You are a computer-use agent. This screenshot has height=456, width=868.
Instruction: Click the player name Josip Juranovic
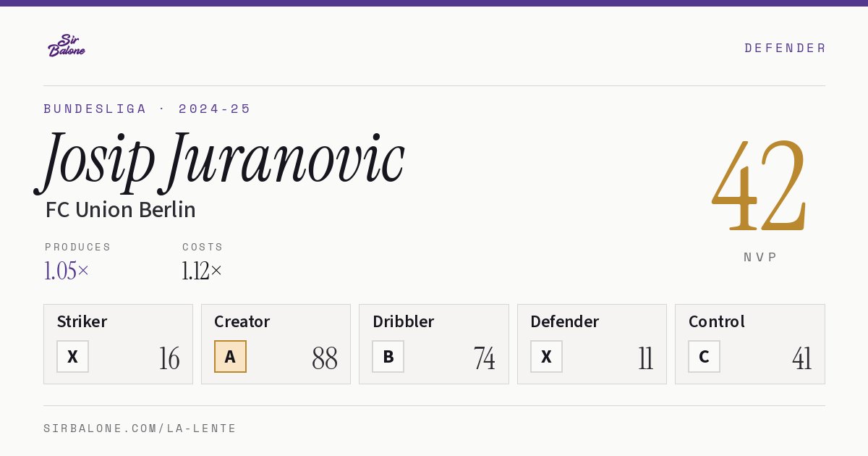tap(219, 161)
